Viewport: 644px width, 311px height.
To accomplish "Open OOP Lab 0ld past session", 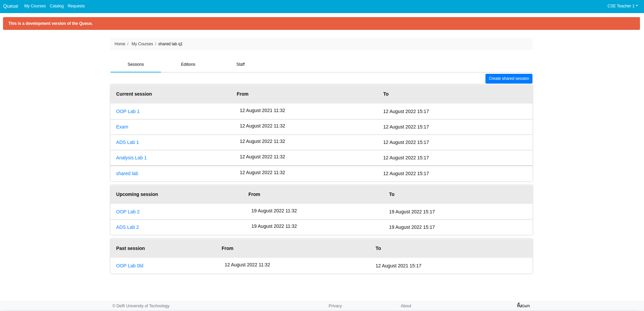I will [130, 266].
